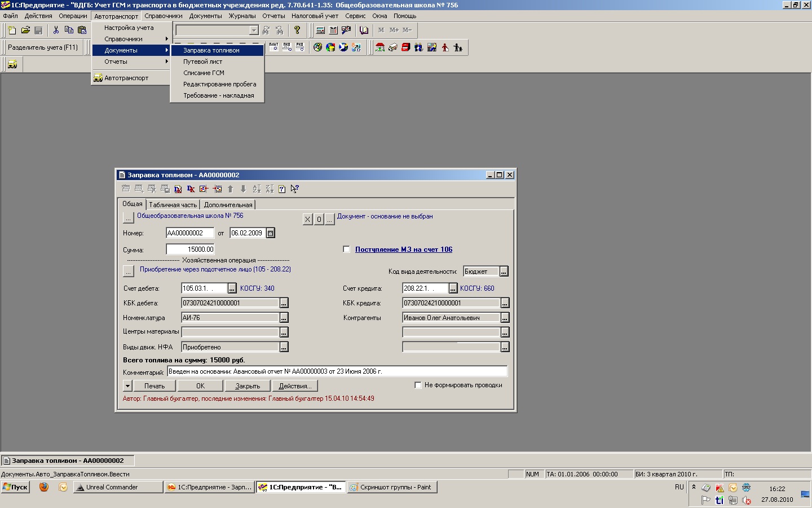Click the Действия... button
The width and height of the screenshot is (812, 508).
295,386
